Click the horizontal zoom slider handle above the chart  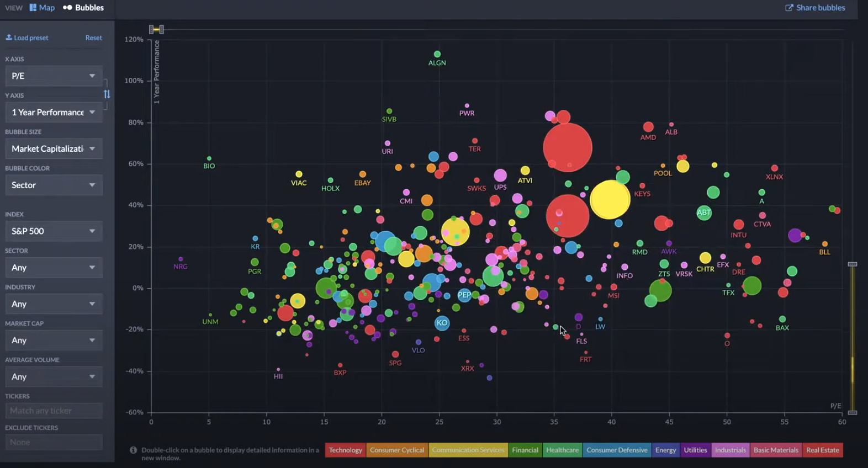point(156,29)
